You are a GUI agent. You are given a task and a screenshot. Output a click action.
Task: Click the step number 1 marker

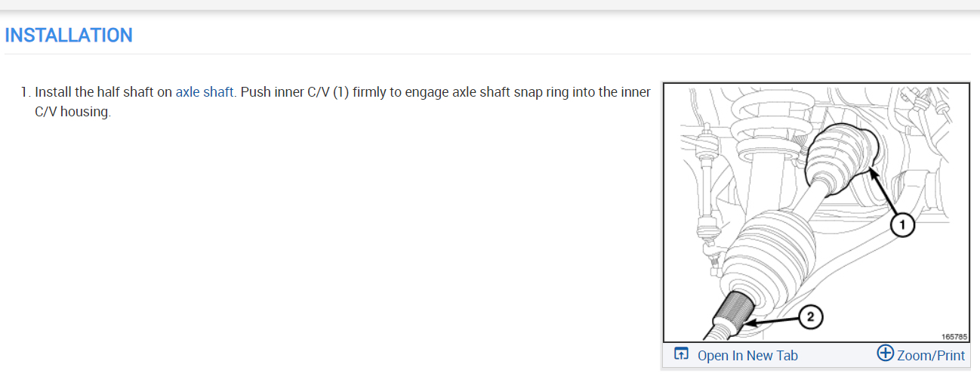(26, 92)
